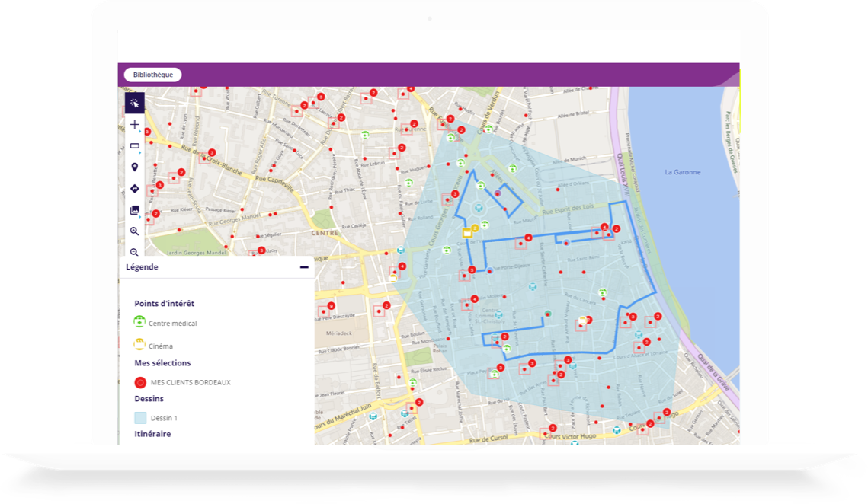Click the Mériadeck district label
This screenshot has height=504, width=868.
pos(339,333)
